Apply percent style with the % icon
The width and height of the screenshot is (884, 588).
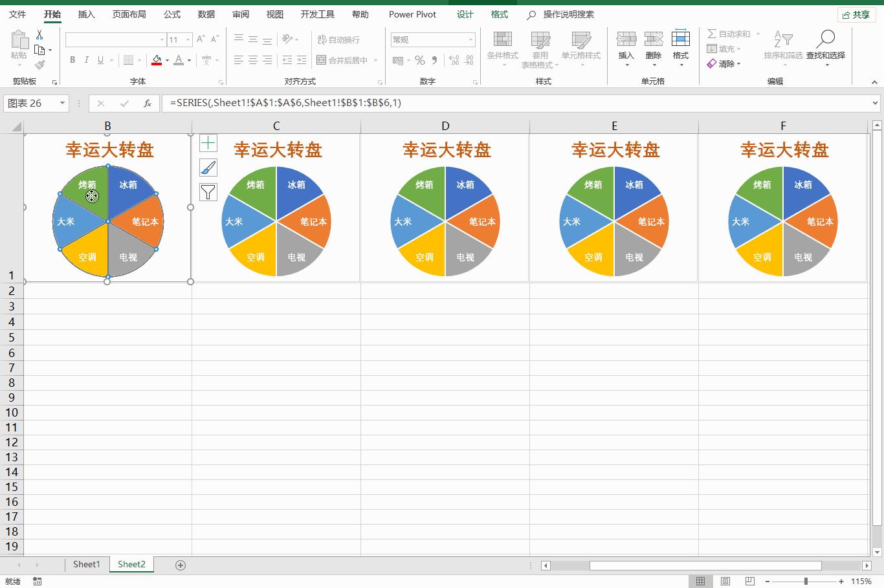(x=419, y=60)
